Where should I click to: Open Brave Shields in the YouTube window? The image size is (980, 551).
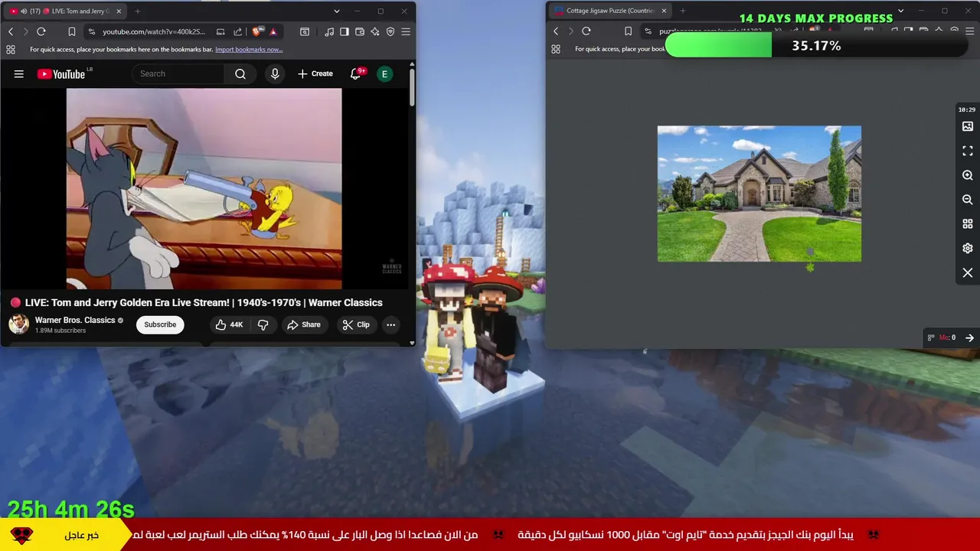(256, 31)
